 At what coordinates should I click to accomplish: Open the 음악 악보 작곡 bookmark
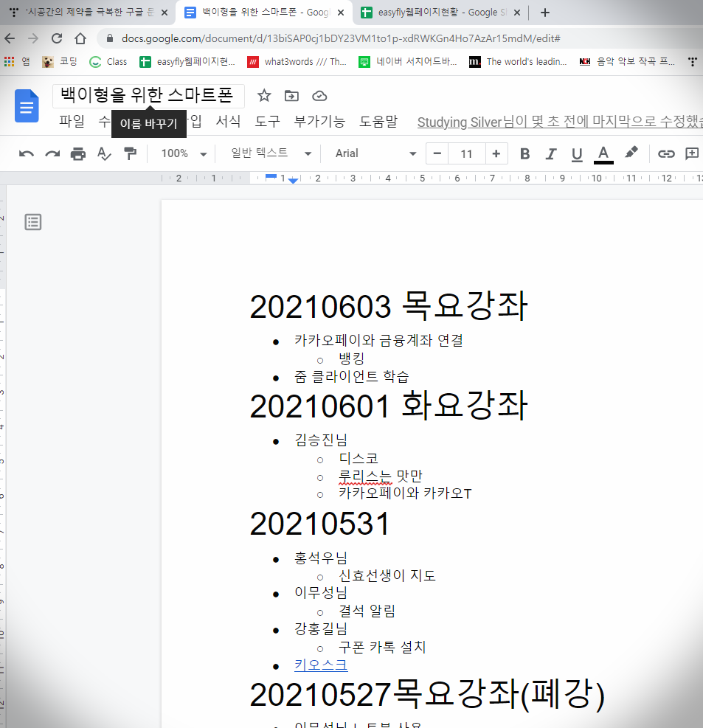click(628, 61)
